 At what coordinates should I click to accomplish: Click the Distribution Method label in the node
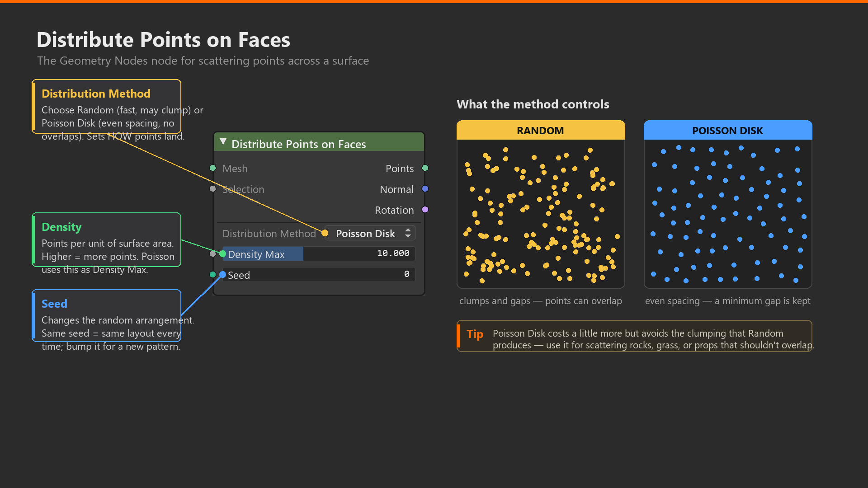pos(269,234)
